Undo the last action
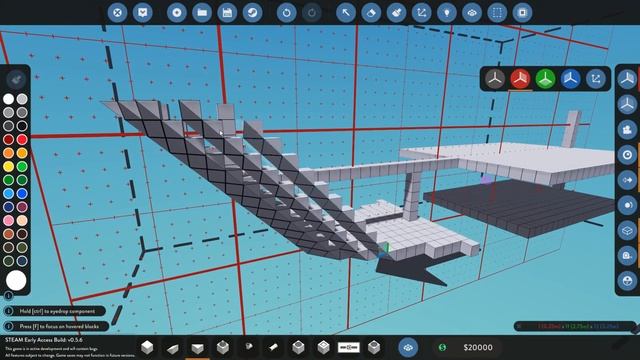The width and height of the screenshot is (640, 360). 287,13
